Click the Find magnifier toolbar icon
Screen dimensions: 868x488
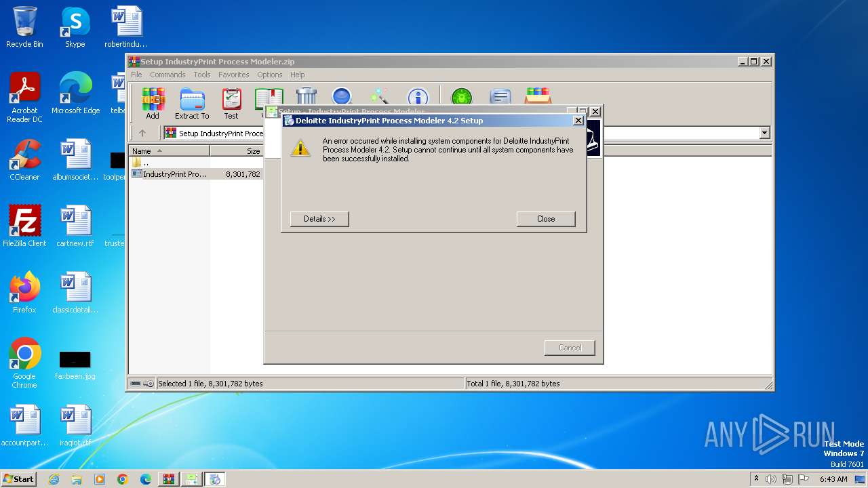tap(342, 96)
